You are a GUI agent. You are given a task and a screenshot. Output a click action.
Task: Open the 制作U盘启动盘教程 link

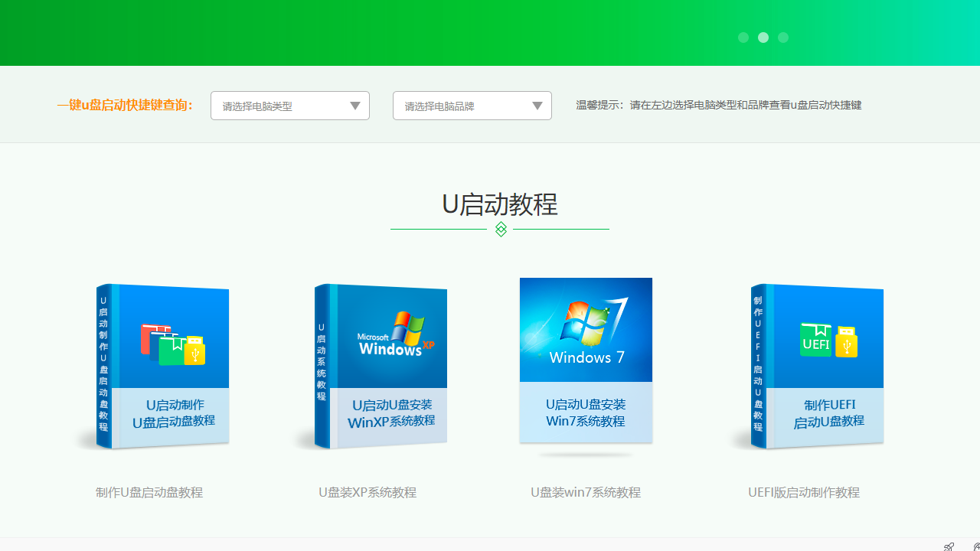point(149,492)
